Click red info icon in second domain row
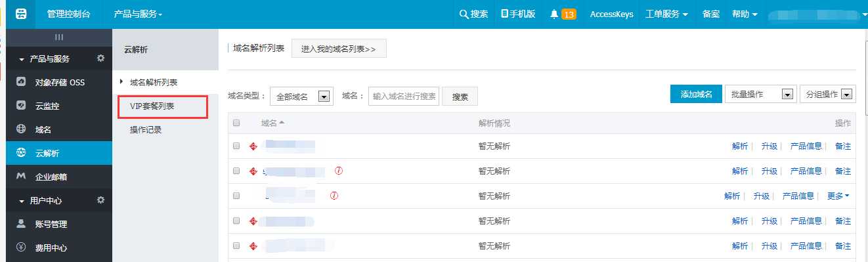This screenshot has width=868, height=262. [x=339, y=171]
